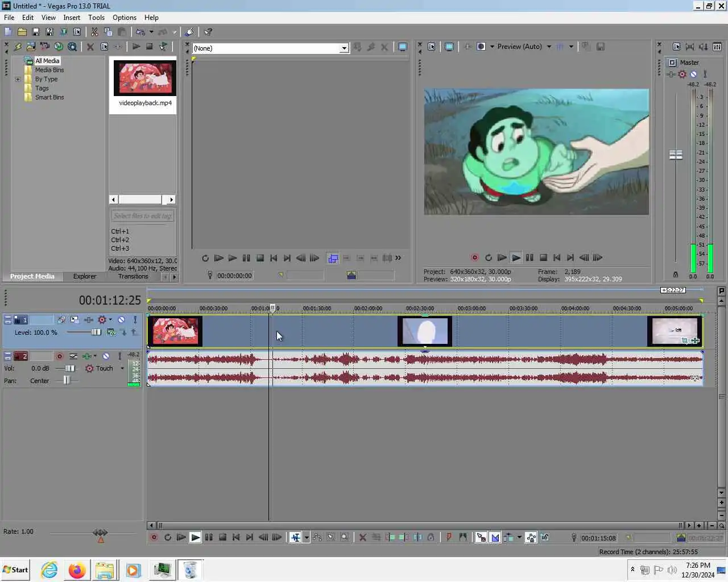Open the Preview (Auto) quality dropdown
Image resolution: width=728 pixels, height=582 pixels.
click(549, 47)
